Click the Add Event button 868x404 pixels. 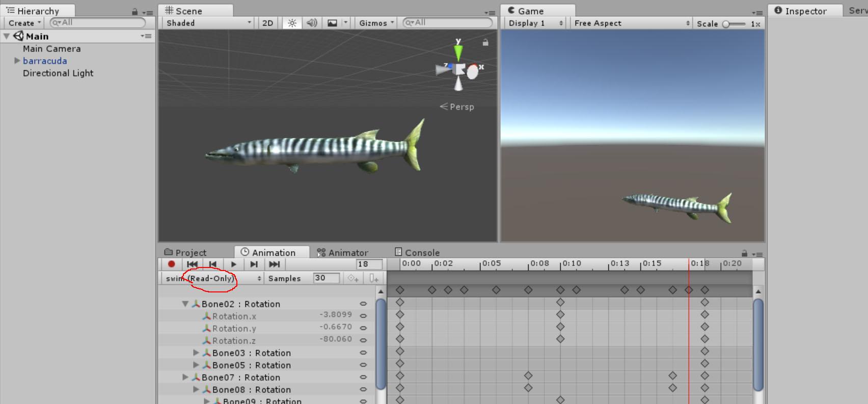tap(374, 278)
